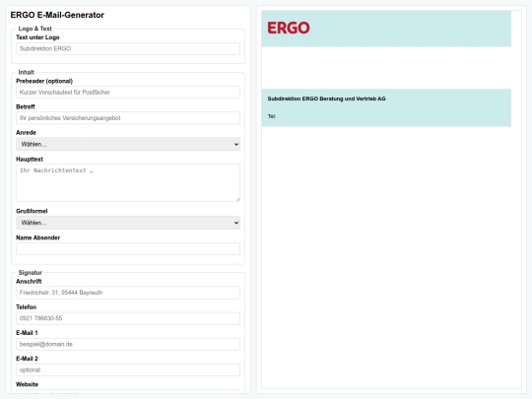Focus the Anschrift input field
Image resolution: width=532 pixels, height=399 pixels.
(128, 293)
